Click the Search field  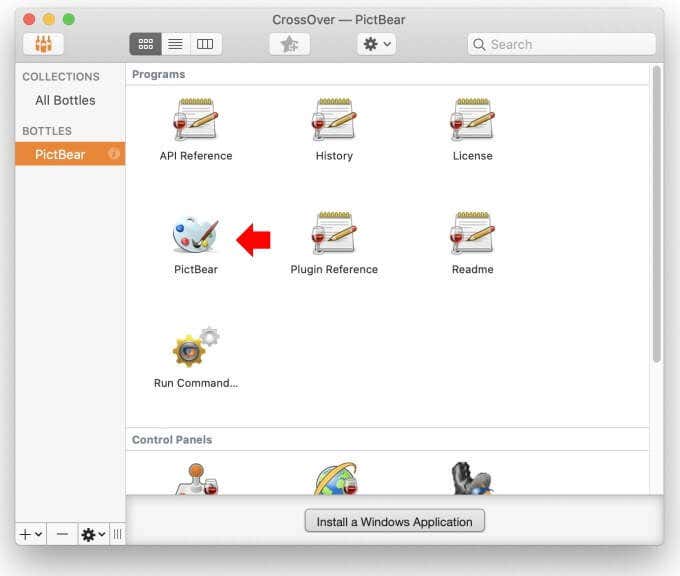tap(561, 44)
